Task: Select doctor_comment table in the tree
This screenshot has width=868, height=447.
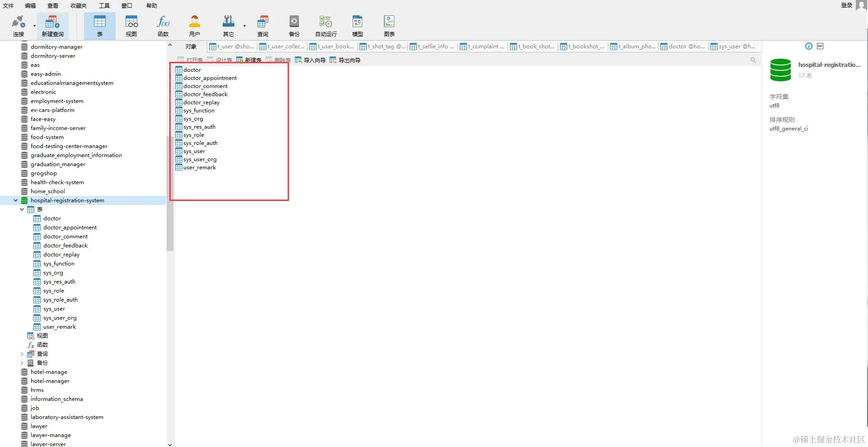Action: 65,237
